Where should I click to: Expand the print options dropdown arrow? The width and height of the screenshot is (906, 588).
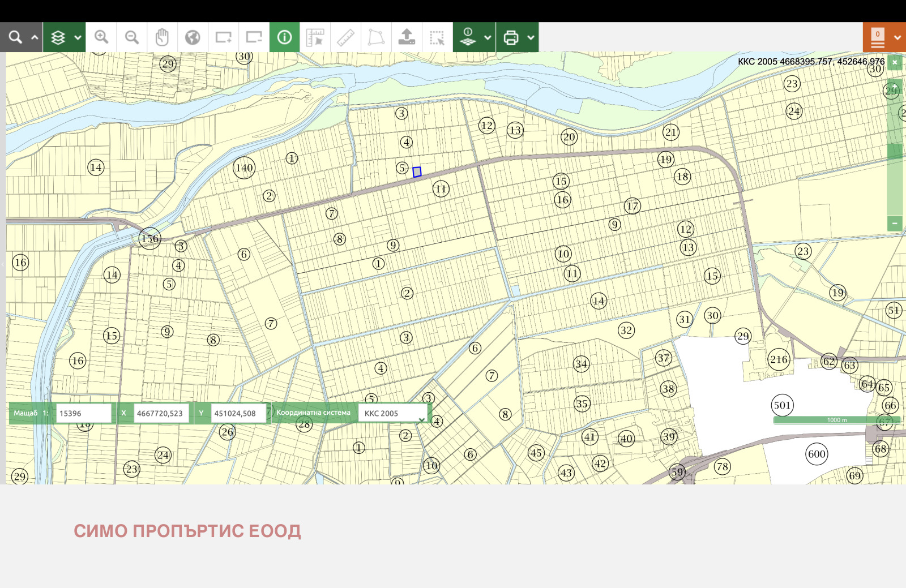click(531, 37)
